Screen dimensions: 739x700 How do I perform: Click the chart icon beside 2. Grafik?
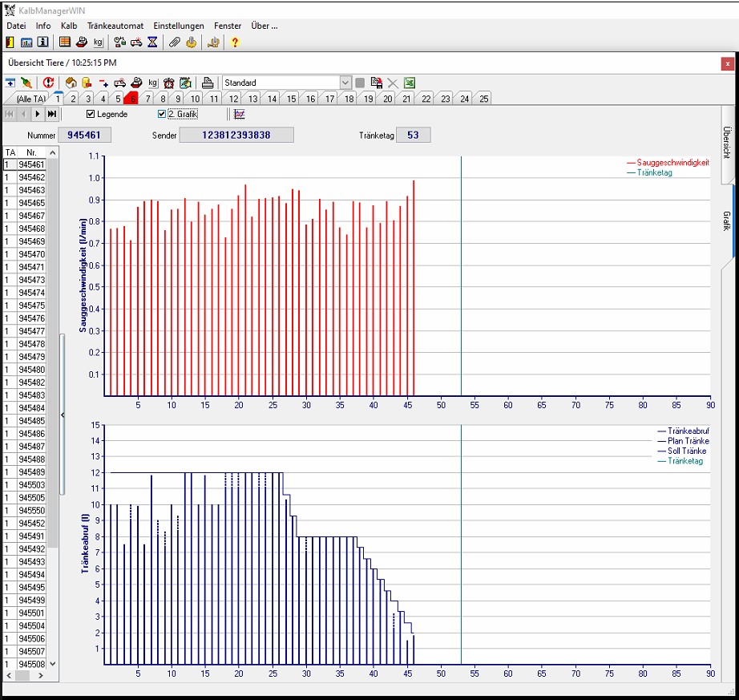pos(239,115)
